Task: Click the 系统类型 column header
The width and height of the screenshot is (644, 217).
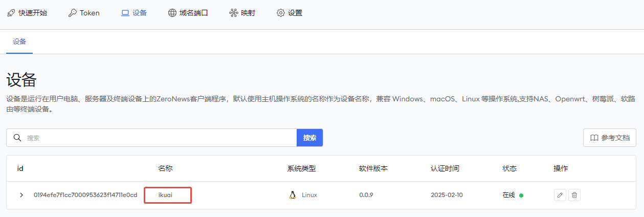Action: click(x=302, y=168)
